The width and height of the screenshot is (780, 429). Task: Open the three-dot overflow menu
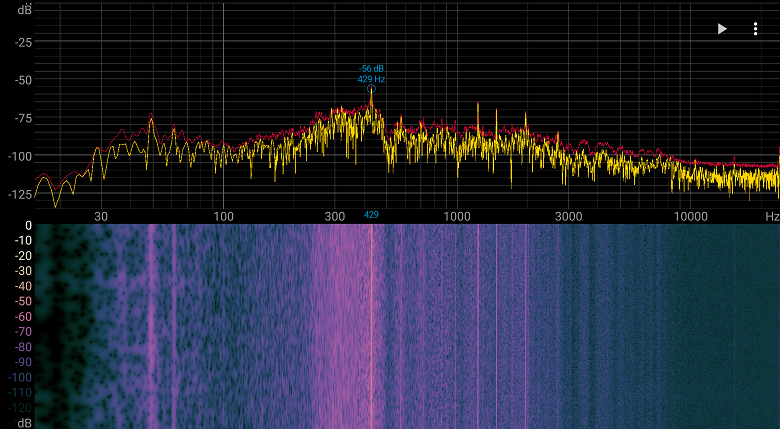point(755,29)
